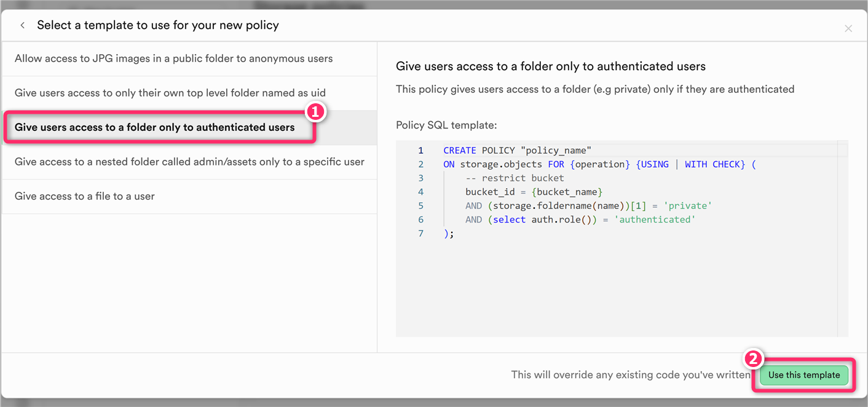The image size is (868, 407).
Task: Click line number 1 in the code gutter
Action: pos(420,151)
